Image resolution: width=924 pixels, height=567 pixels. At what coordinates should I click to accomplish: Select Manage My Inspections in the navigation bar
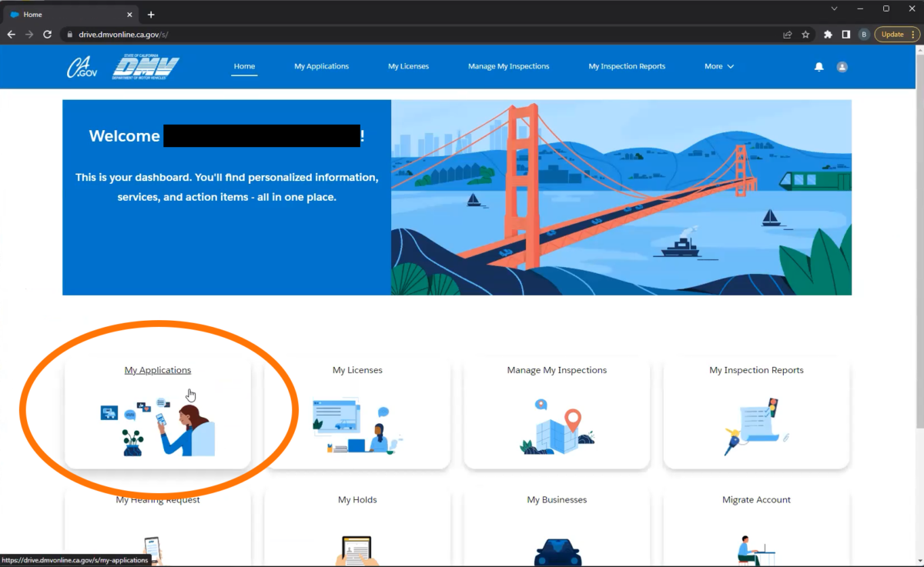click(508, 66)
